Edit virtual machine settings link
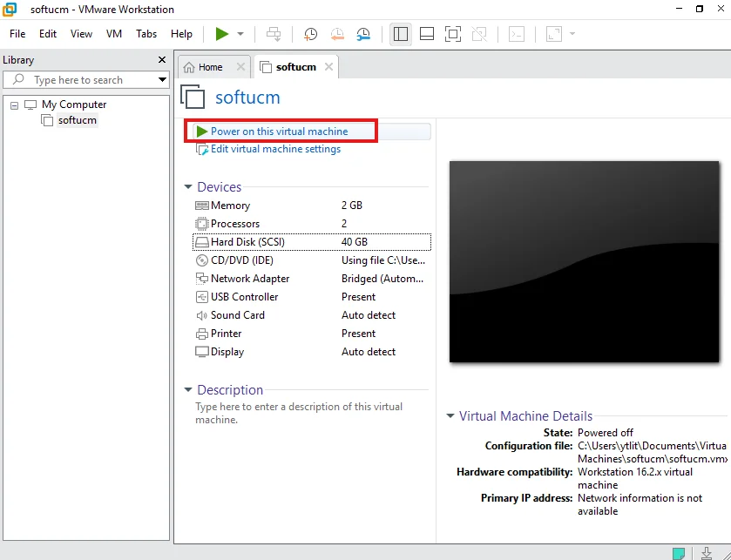 coord(275,149)
